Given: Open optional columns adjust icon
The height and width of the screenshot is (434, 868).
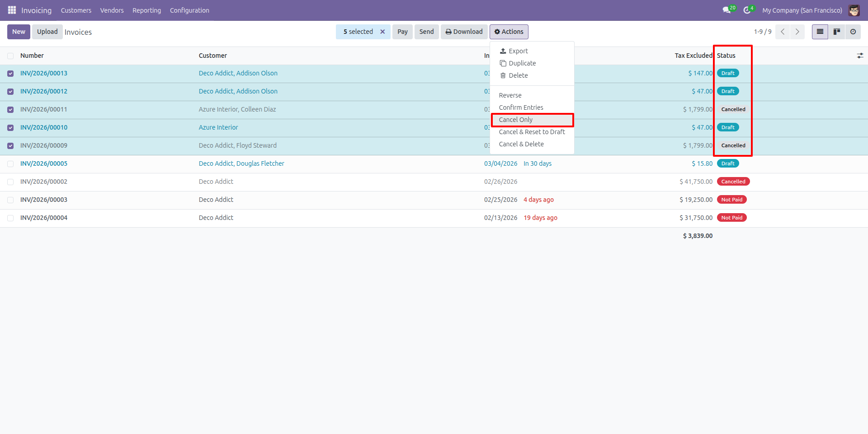Looking at the screenshot, I should tap(860, 56).
